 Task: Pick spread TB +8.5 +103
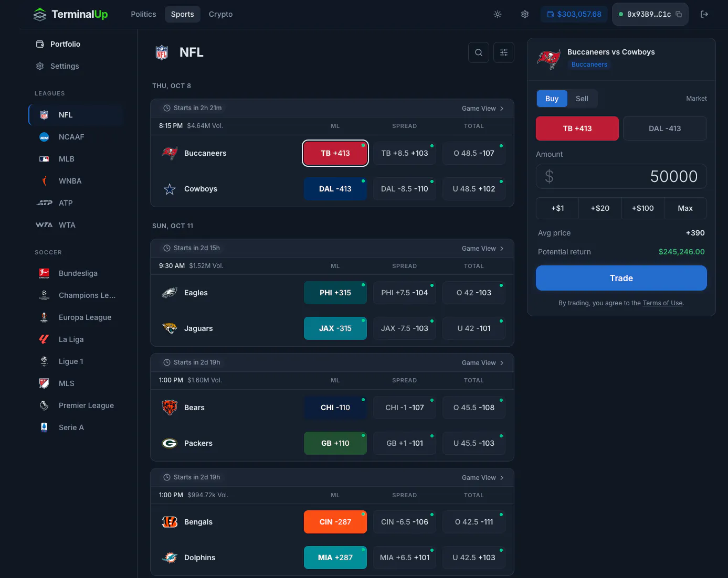click(405, 153)
